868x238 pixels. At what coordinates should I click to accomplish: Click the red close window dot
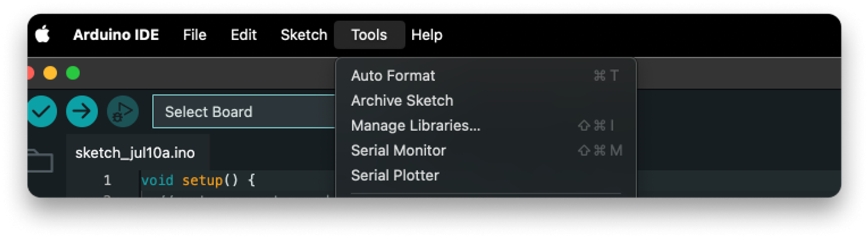coord(30,73)
